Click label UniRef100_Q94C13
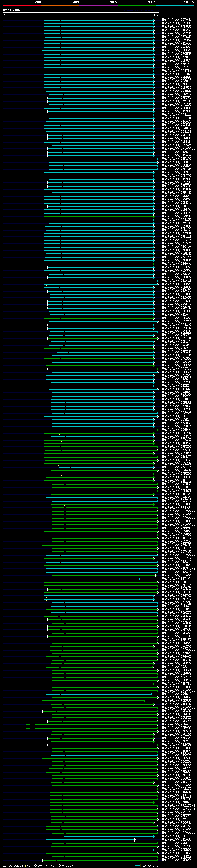 pyautogui.click(x=177, y=694)
